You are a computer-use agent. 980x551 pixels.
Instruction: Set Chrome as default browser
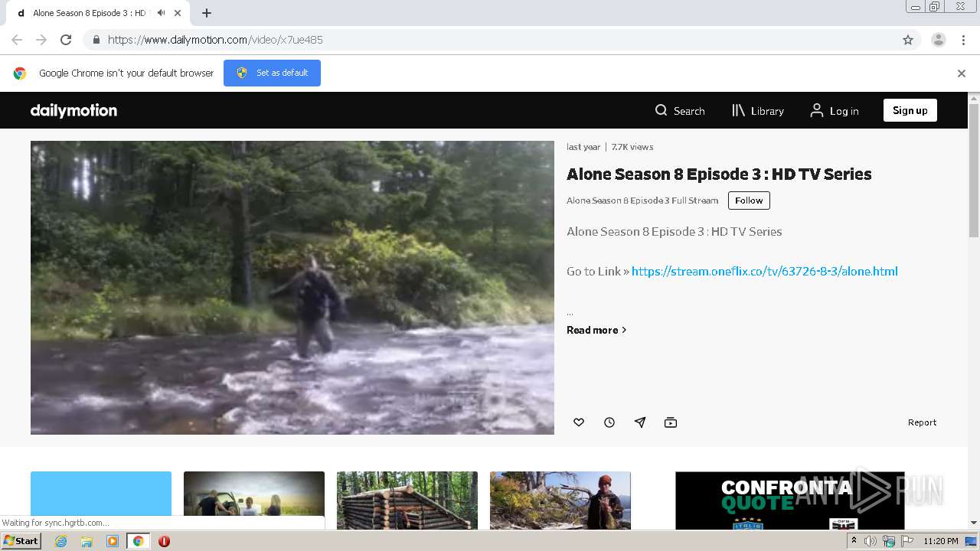pos(272,73)
